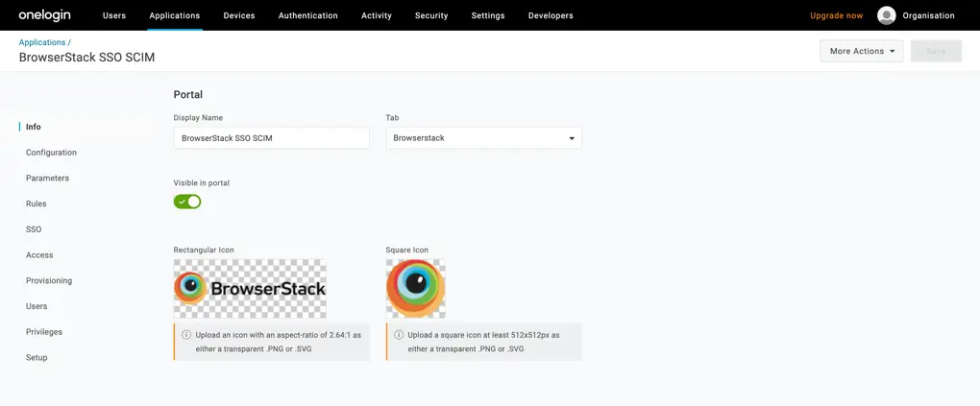Click the square BrowserStack icon image

click(415, 288)
